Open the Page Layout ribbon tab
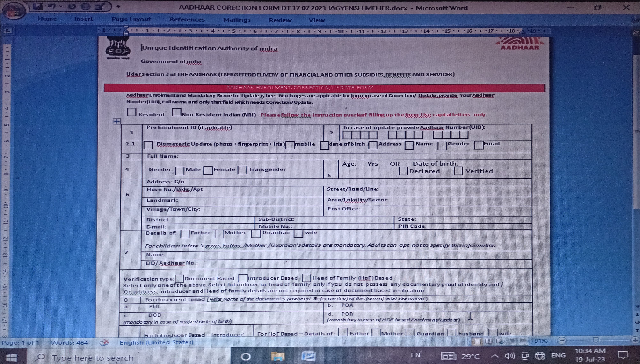Image resolution: width=640 pixels, height=364 pixels. pos(131,19)
